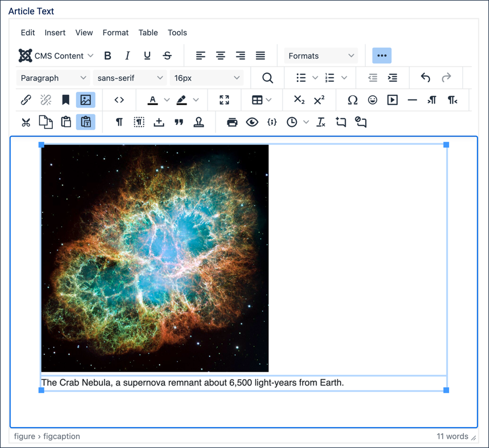Insert media with play icon
489x448 pixels.
pos(392,100)
